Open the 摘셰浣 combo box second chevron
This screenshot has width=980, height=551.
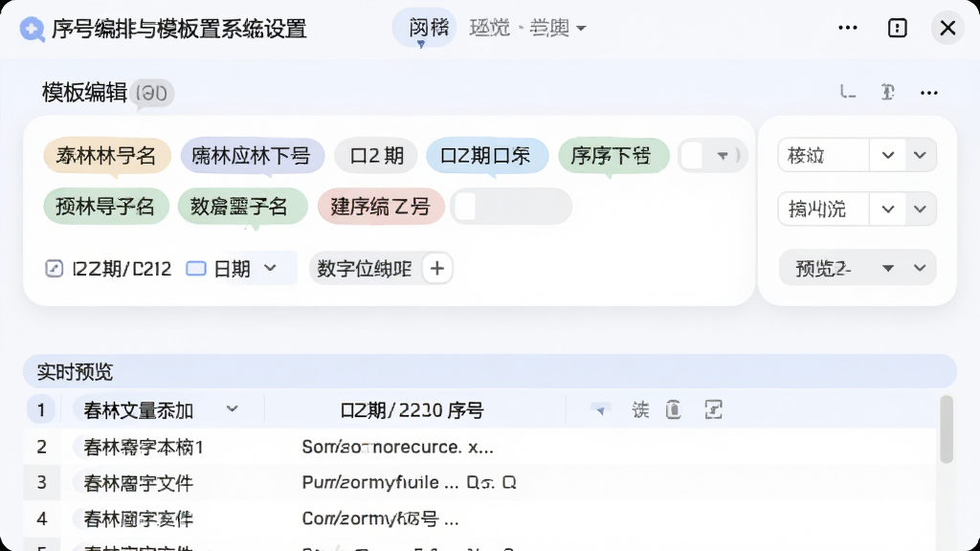coord(920,209)
